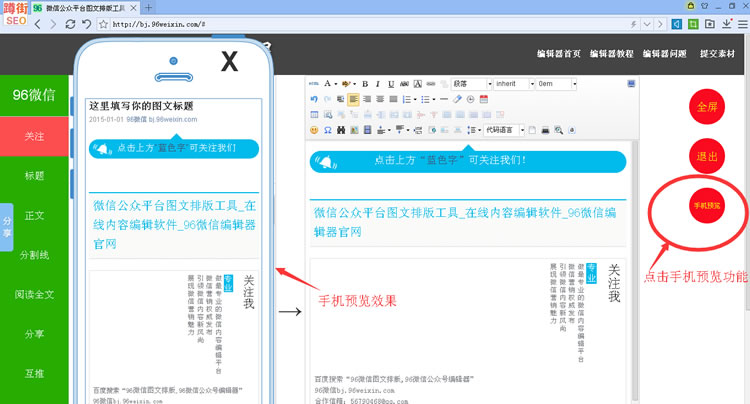Image resolution: width=750 pixels, height=404 pixels.
Task: Apply italic formatting in editor
Action: [378, 84]
